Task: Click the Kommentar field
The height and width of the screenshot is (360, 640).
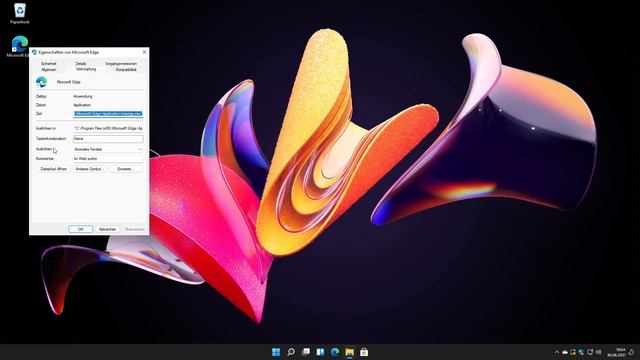Action: click(x=108, y=158)
